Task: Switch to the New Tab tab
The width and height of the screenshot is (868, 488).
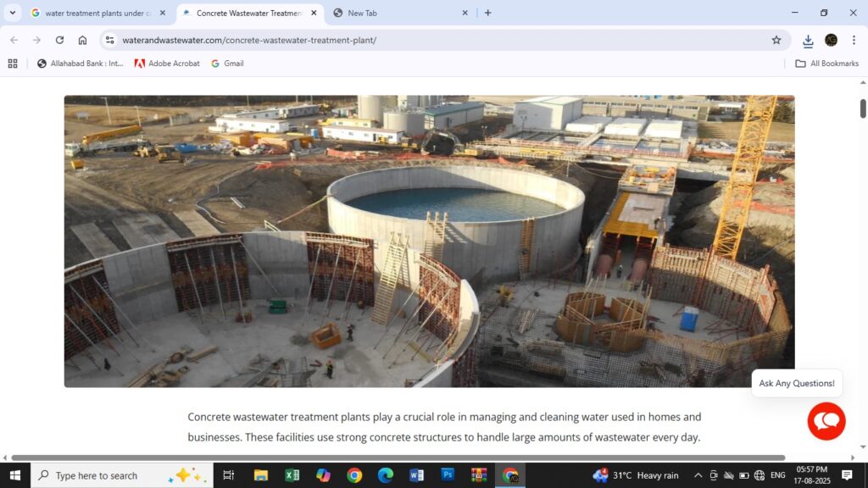Action: tap(398, 13)
